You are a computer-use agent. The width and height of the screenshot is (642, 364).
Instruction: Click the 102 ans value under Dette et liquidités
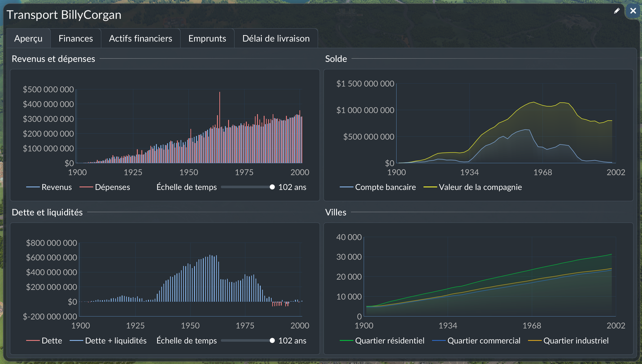click(x=292, y=340)
